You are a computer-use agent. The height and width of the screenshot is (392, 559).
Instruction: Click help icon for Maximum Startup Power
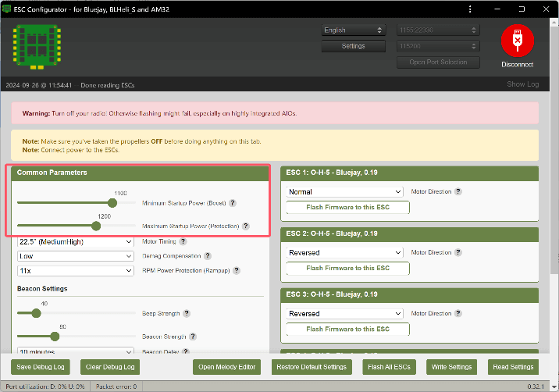[246, 226]
